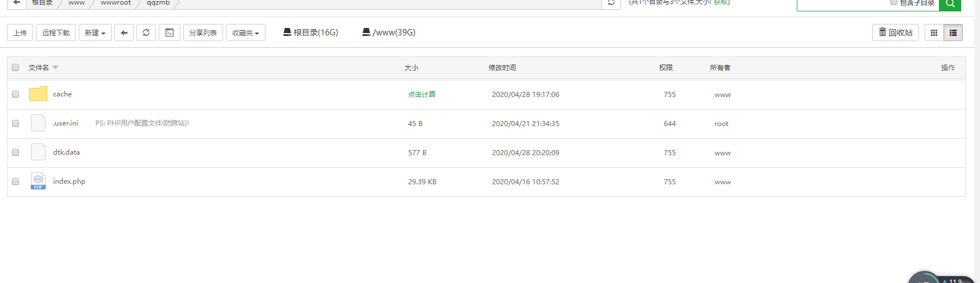This screenshot has height=283, width=980.
Task: Click the dtk.data file name
Action: click(x=66, y=152)
